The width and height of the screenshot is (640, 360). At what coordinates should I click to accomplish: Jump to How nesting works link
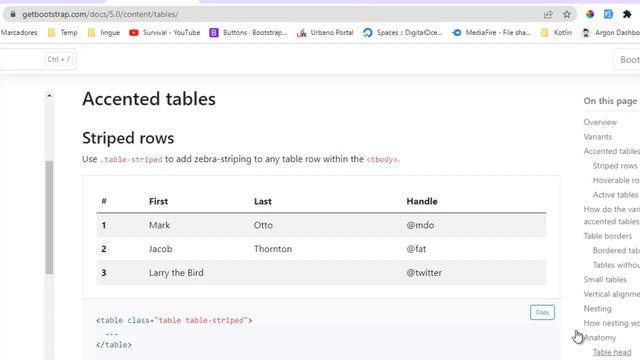[611, 323]
